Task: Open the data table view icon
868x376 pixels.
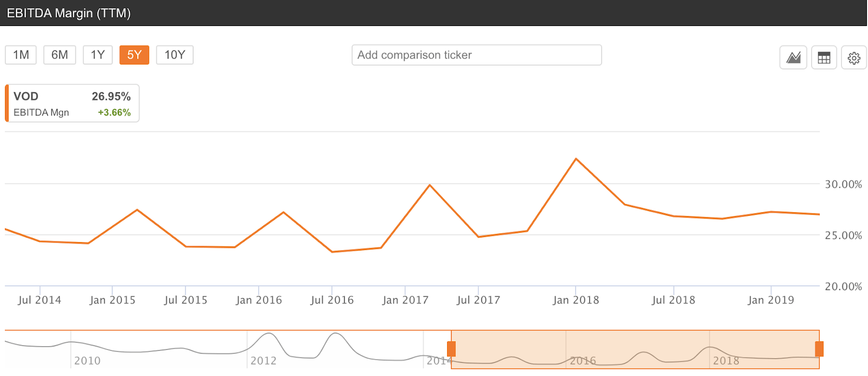Action: click(824, 58)
